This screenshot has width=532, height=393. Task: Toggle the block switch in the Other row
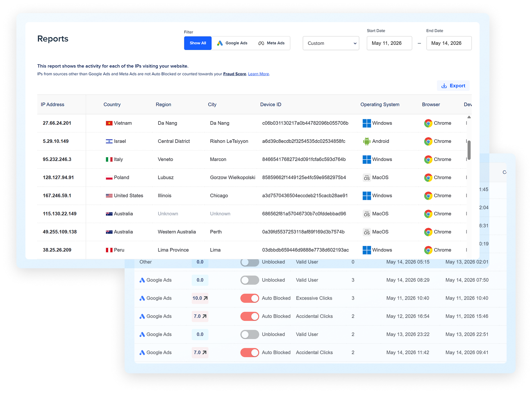250,262
